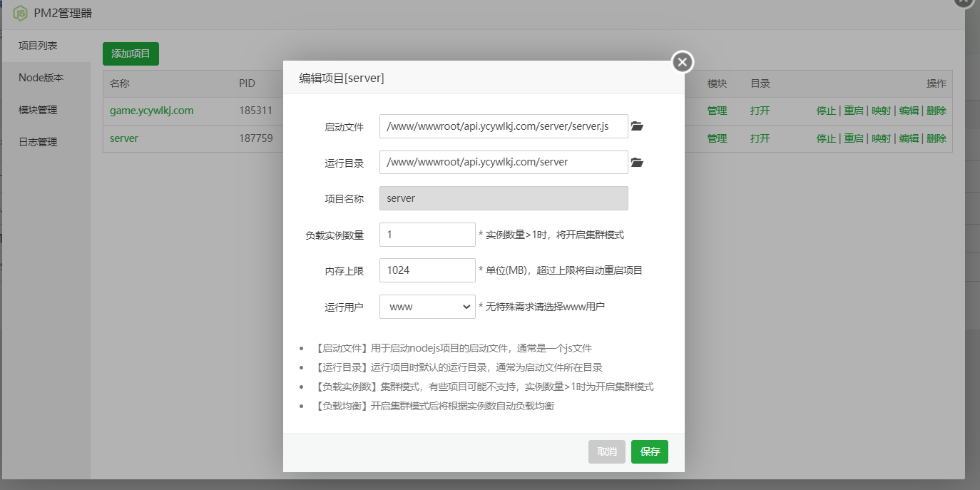Image resolution: width=980 pixels, height=490 pixels.
Task: Restart the server project
Action: [854, 138]
